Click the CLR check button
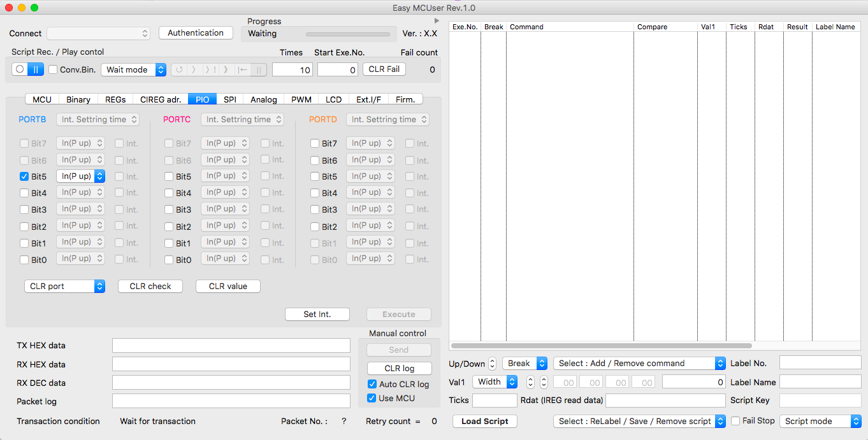 (x=150, y=287)
